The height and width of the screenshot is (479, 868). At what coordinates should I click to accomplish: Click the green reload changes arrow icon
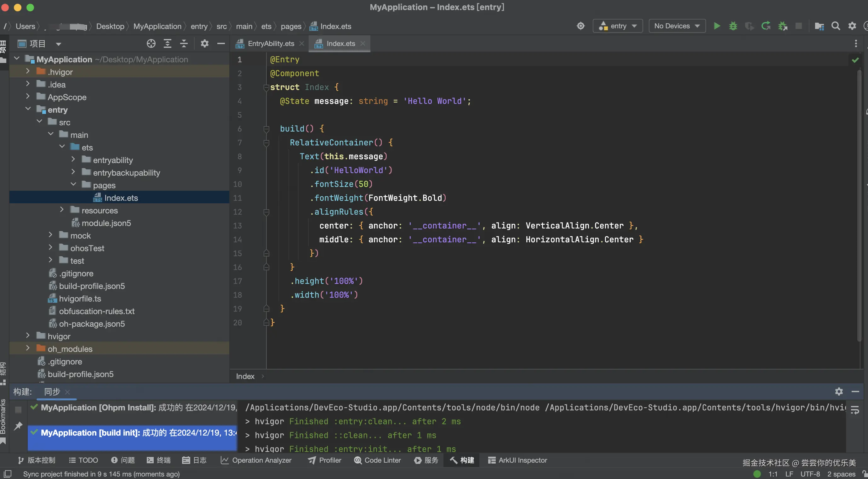pos(766,26)
